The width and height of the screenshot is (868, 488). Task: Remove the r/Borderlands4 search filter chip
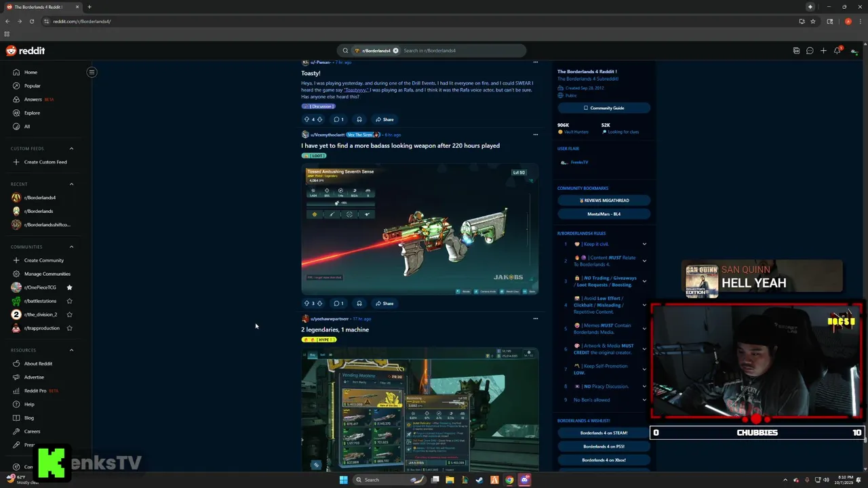tap(395, 51)
